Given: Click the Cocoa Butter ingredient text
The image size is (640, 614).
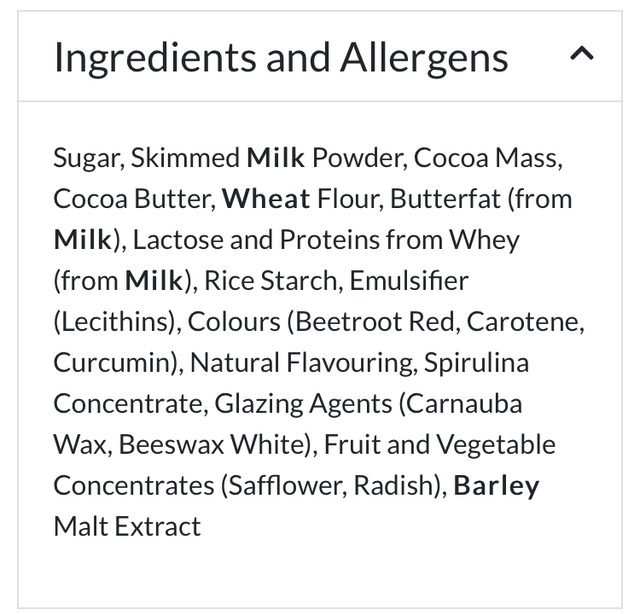Looking at the screenshot, I should click(132, 199).
